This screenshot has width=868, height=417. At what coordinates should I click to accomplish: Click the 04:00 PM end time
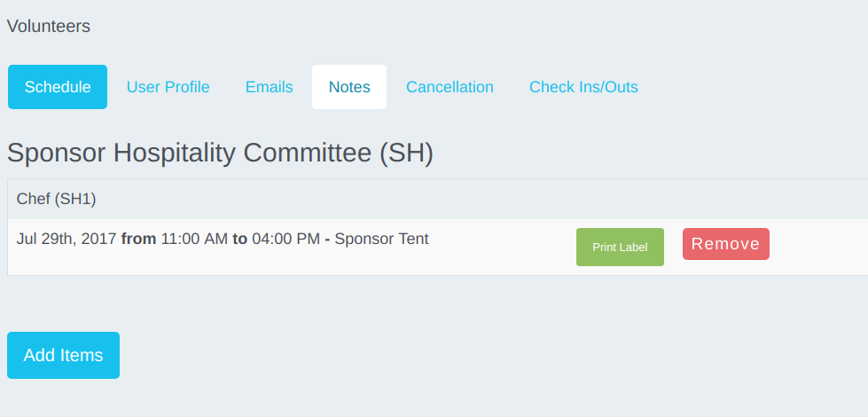click(x=285, y=239)
